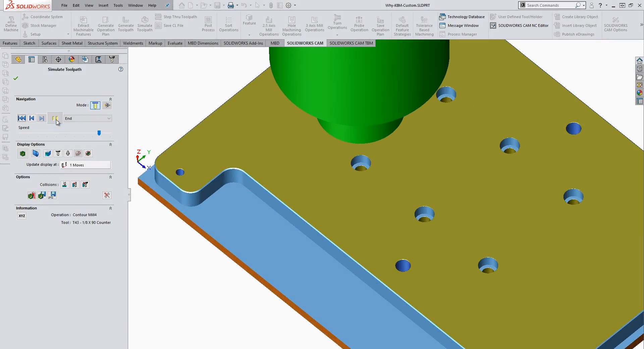Select Tool mode for simulation

95,105
